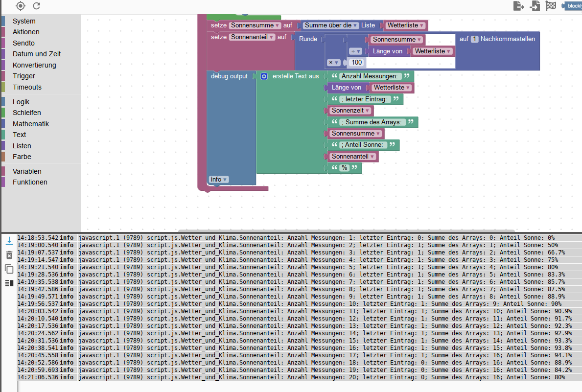Click the horizontal workspace scrollbar
Image resolution: width=582 pixels, height=392 pixels.
(346, 231)
